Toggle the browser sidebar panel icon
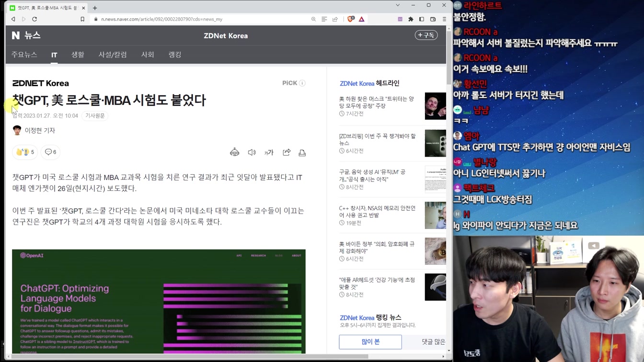The height and width of the screenshot is (362, 644). pos(422,19)
